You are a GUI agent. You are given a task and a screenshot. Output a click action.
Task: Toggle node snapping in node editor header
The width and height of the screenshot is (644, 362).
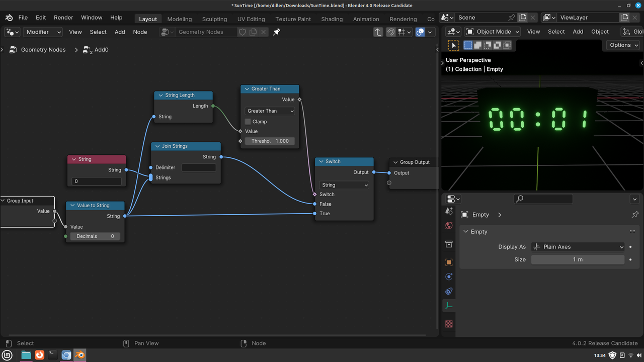(x=391, y=32)
